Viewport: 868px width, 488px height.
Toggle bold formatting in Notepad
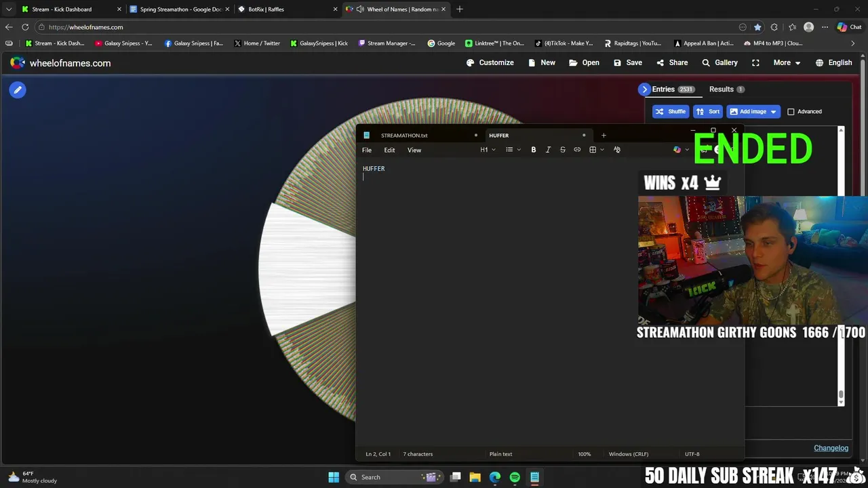(x=534, y=150)
